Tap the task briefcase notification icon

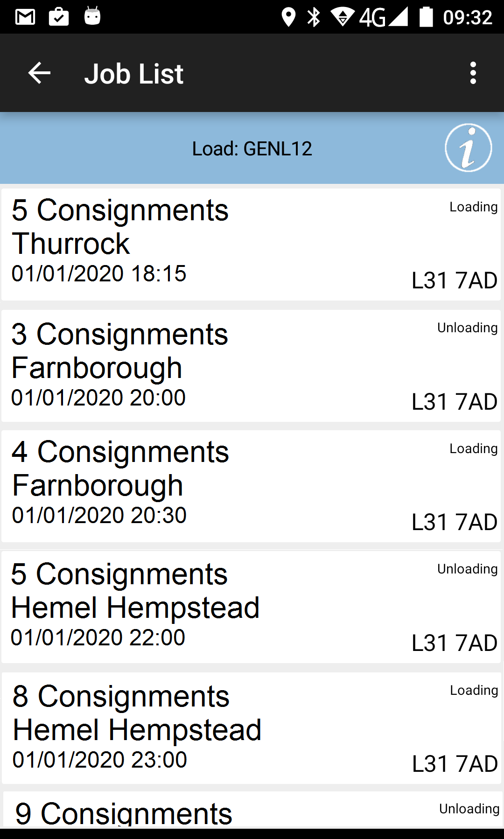tap(59, 17)
